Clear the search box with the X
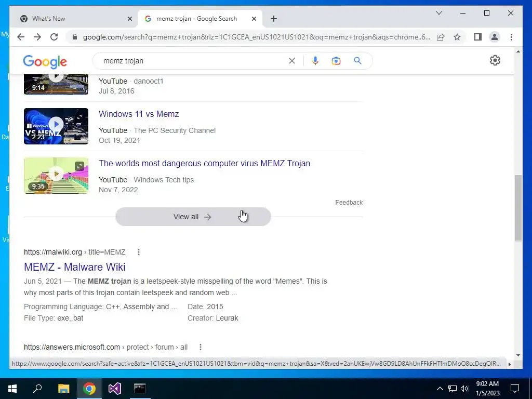This screenshot has height=399, width=532. point(292,61)
